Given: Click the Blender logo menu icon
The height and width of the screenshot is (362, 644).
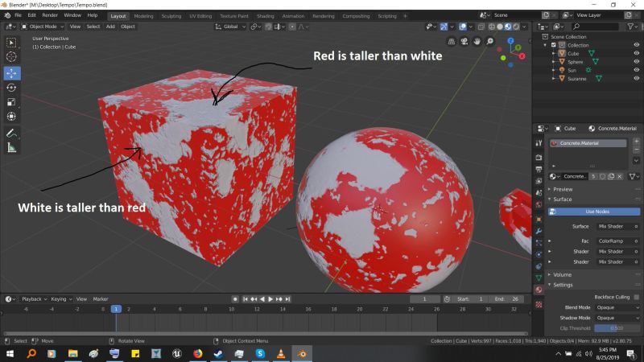Looking at the screenshot, I should point(7,15).
